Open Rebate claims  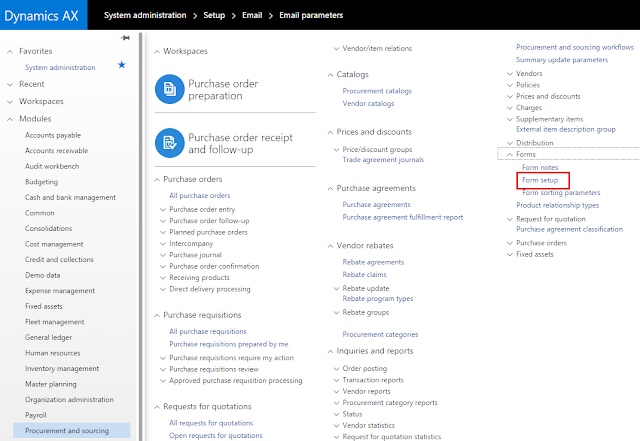point(364,274)
